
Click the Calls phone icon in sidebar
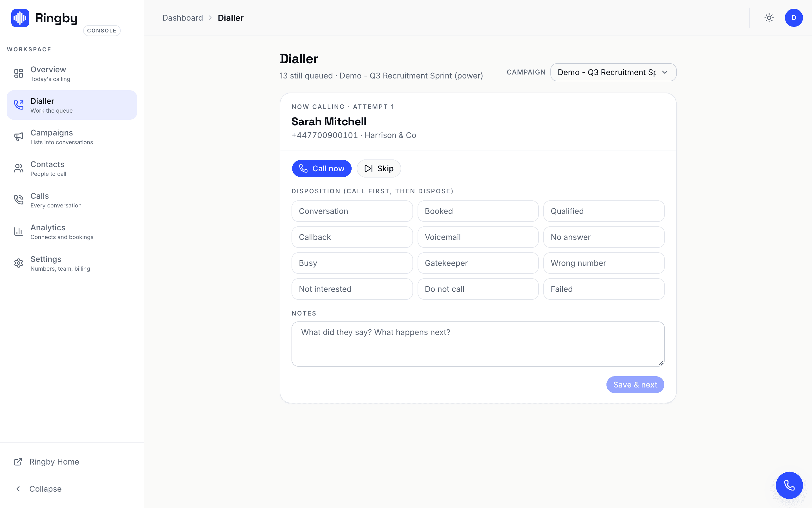[x=18, y=200]
